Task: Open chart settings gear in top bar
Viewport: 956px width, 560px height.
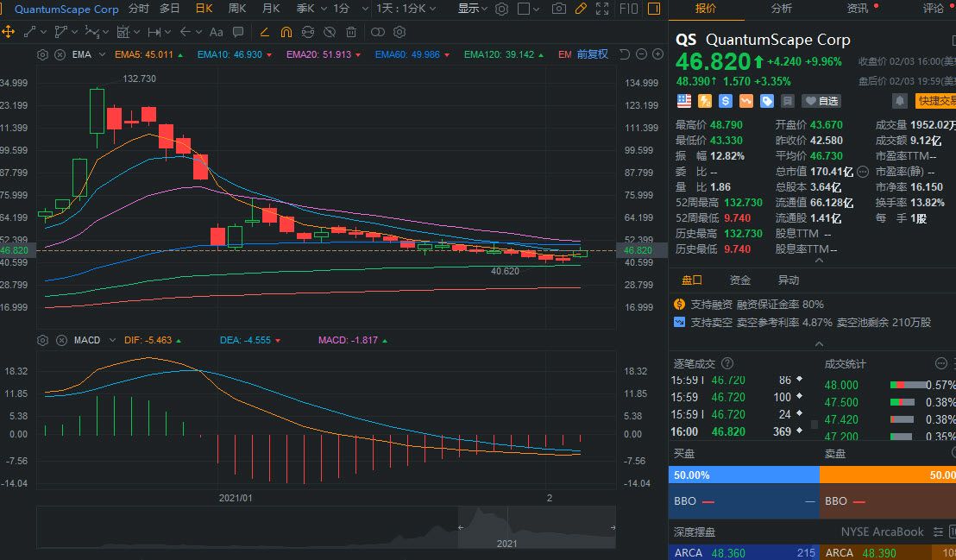Action: (501, 9)
